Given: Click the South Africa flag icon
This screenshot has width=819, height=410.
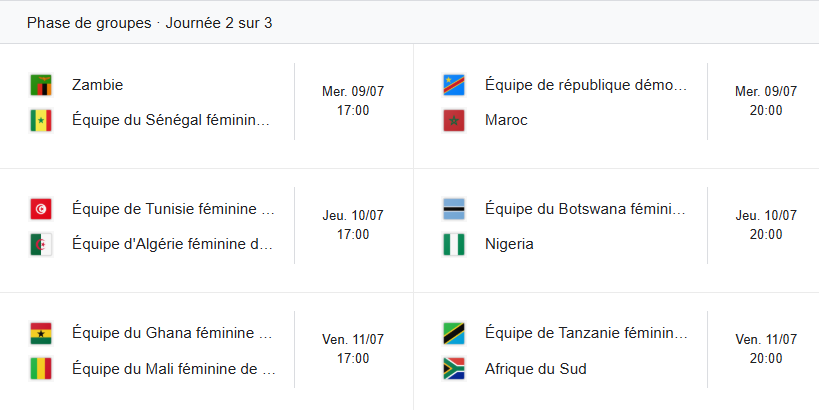Looking at the screenshot, I should click(454, 369).
